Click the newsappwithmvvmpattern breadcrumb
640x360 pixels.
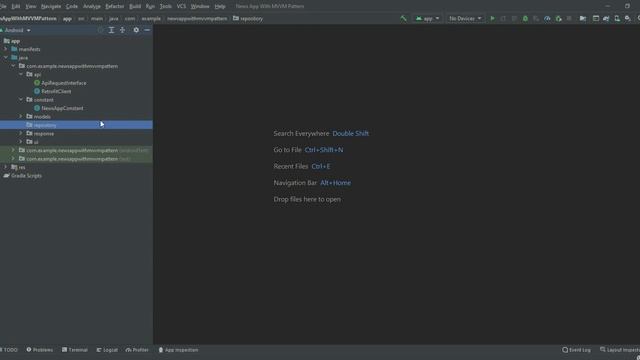[197, 18]
